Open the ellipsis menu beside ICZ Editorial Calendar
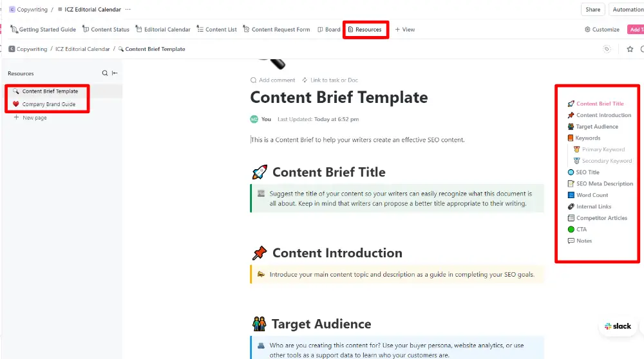The height and width of the screenshot is (359, 644). pos(128,10)
